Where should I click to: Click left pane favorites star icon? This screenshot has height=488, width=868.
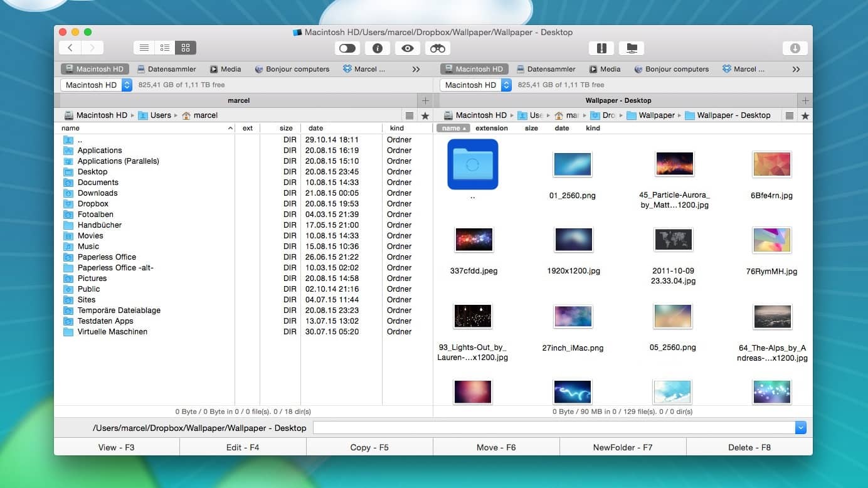coord(425,115)
